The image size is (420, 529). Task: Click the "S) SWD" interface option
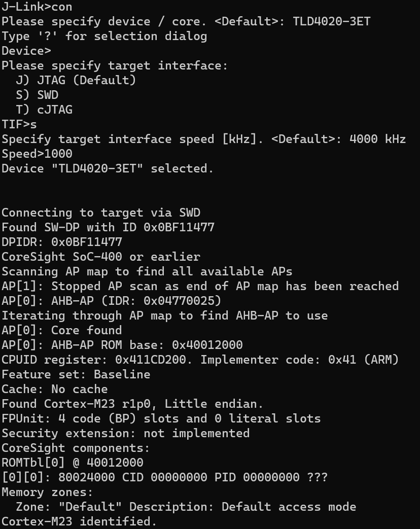tap(37, 95)
